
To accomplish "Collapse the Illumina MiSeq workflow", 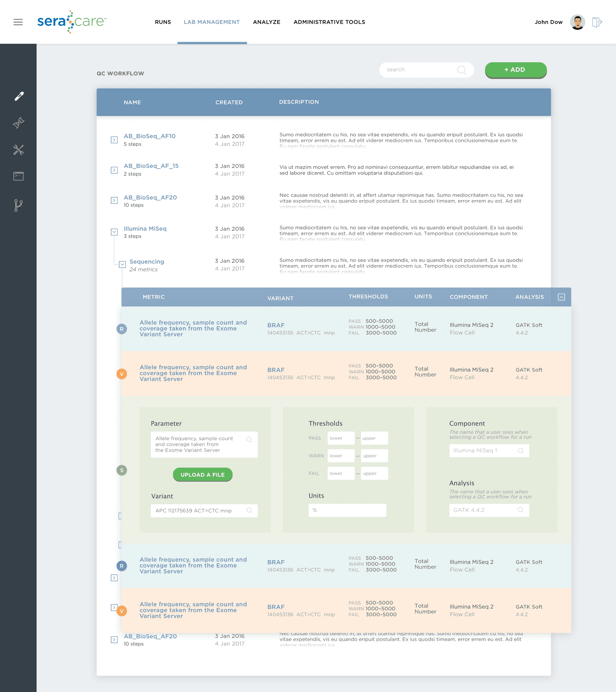I will coord(114,232).
